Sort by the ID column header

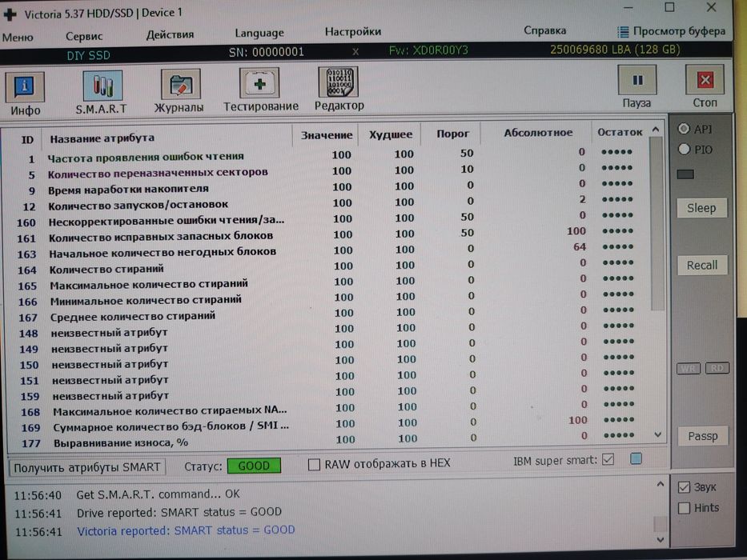(27, 139)
